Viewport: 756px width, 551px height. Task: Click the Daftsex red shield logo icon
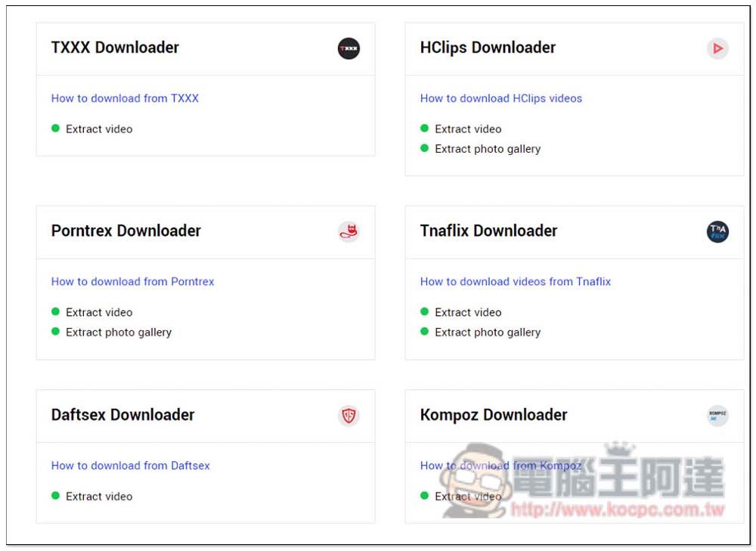coord(349,416)
